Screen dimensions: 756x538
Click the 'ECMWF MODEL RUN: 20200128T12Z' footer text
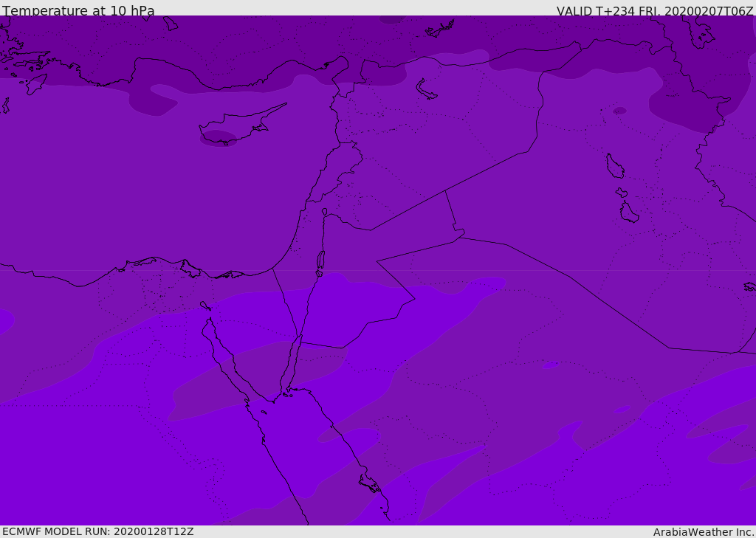pyautogui.click(x=98, y=531)
